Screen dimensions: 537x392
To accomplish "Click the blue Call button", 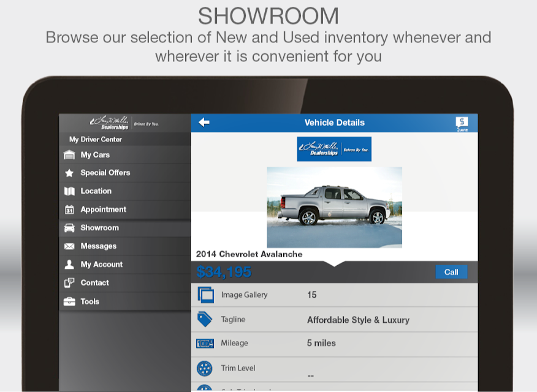I will pyautogui.click(x=451, y=272).
